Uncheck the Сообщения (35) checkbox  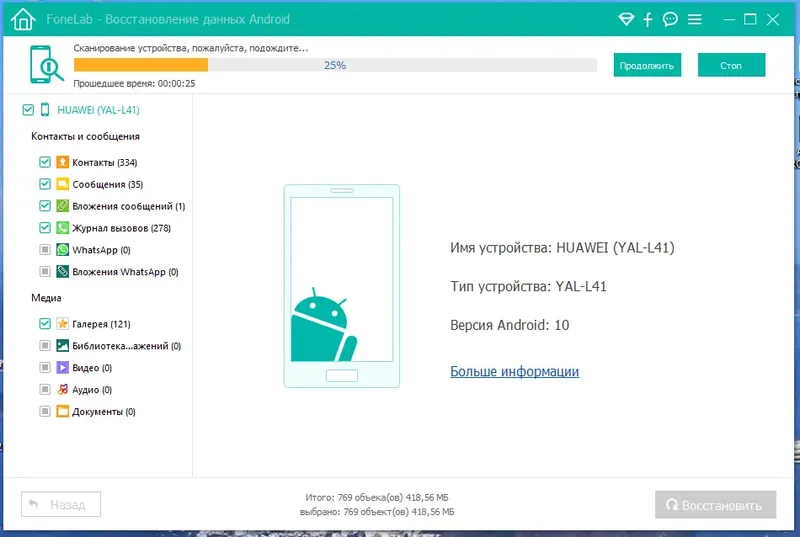45,184
